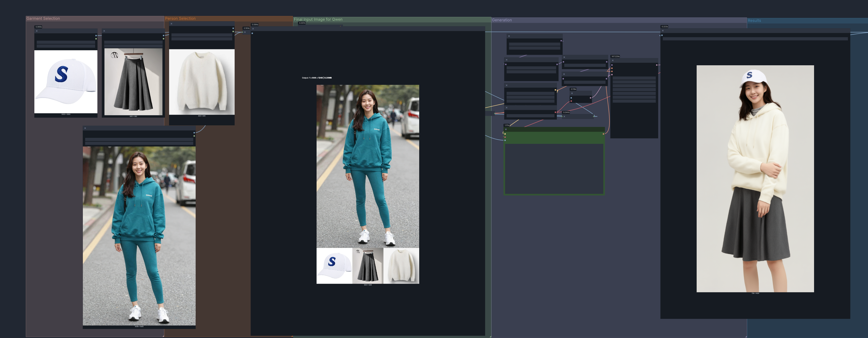The height and width of the screenshot is (338, 868).
Task: Click first widget field in cap node
Action: (x=66, y=42)
